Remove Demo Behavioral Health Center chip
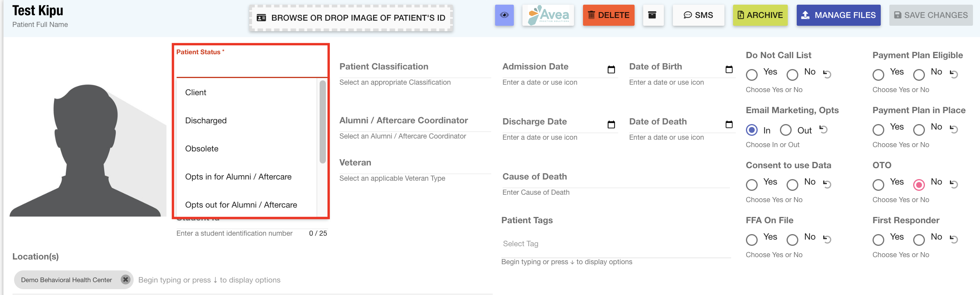Viewport: 980px width, 295px height. [x=125, y=279]
